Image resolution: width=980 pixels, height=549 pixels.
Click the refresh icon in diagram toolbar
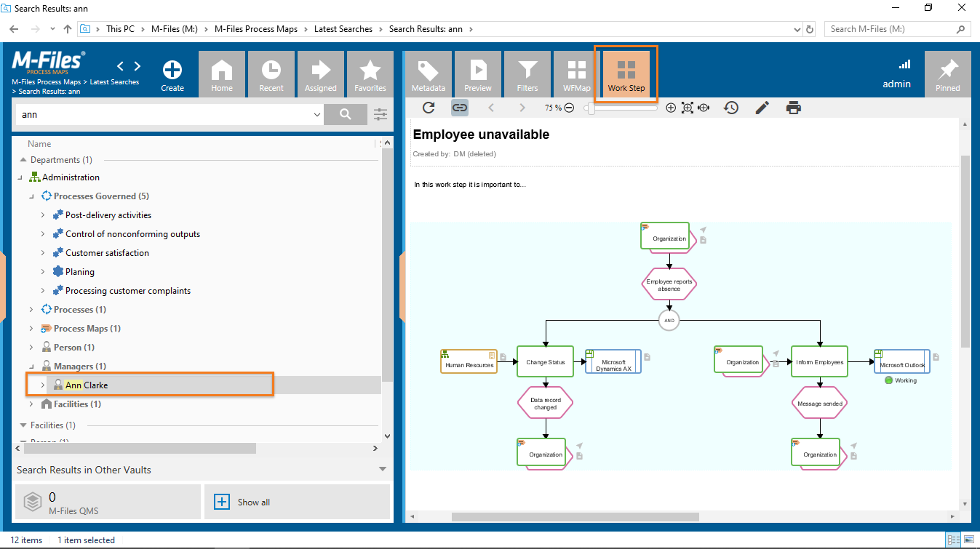[x=429, y=108]
